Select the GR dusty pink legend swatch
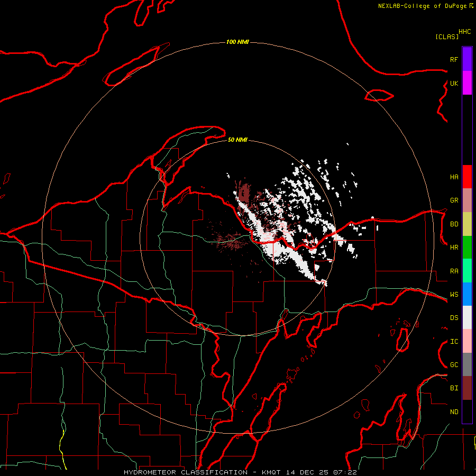The height and width of the screenshot is (476, 476). point(467,200)
